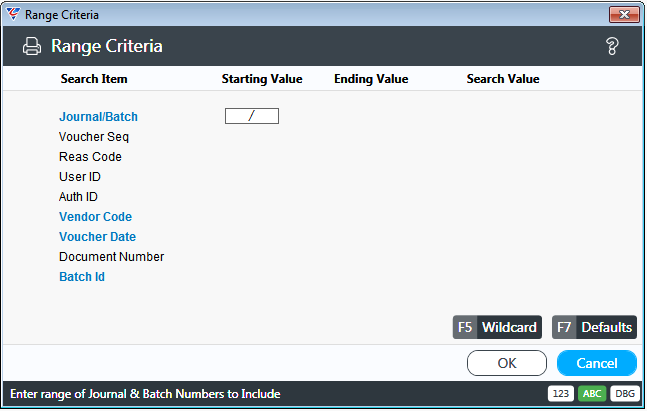The width and height of the screenshot is (647, 411).
Task: Dismiss dialog with the Cancel button
Action: (x=597, y=363)
